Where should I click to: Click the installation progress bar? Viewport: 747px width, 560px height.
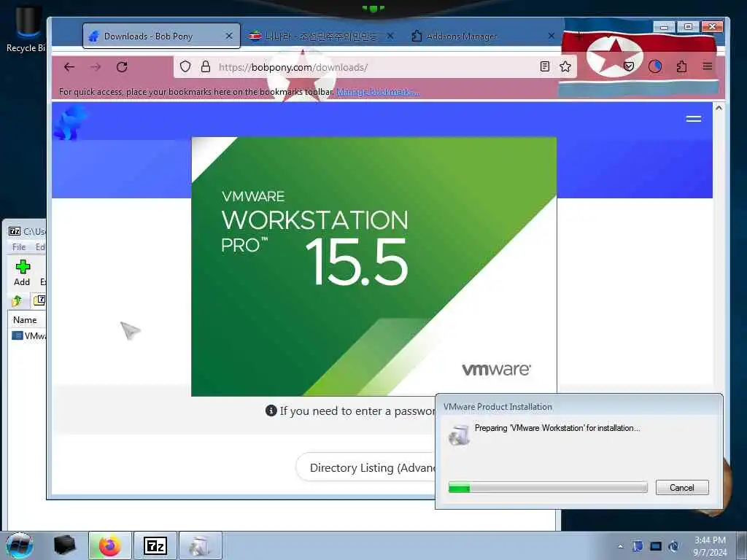548,487
